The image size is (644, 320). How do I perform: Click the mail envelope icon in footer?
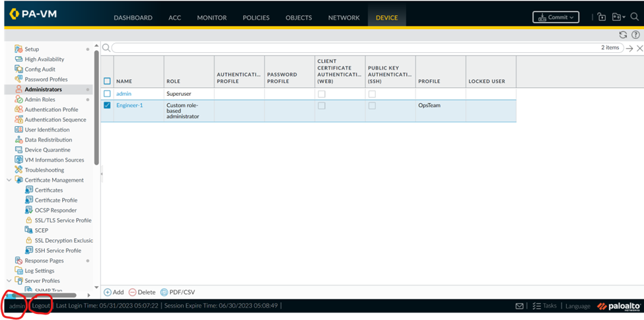tap(519, 306)
